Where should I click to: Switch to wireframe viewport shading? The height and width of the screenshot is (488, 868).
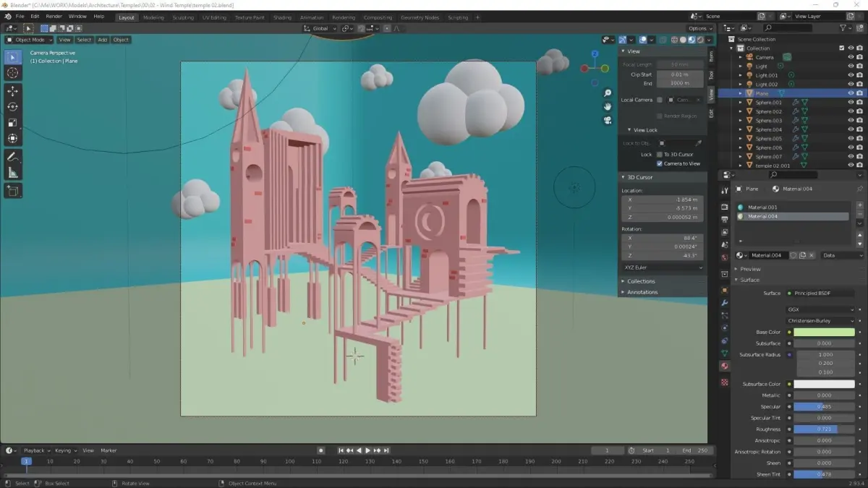pyautogui.click(x=674, y=40)
